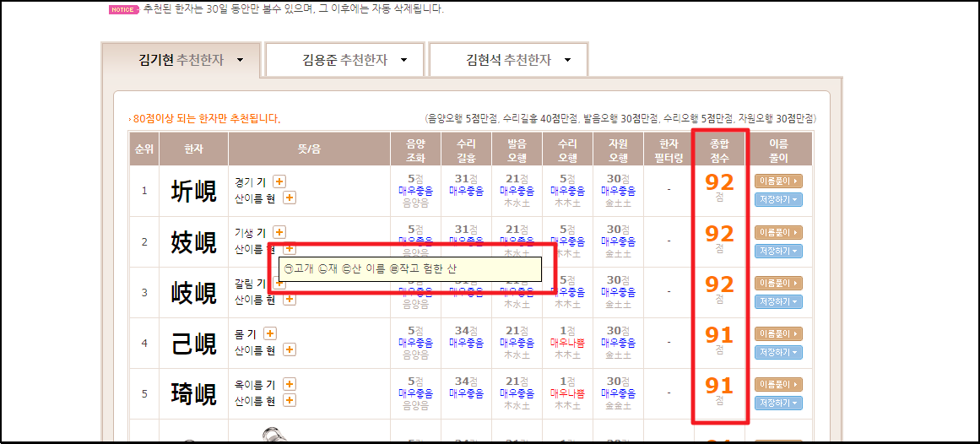The height and width of the screenshot is (444, 980).
Task: Select hanja 琦峴 in rank 5
Action: point(194,394)
